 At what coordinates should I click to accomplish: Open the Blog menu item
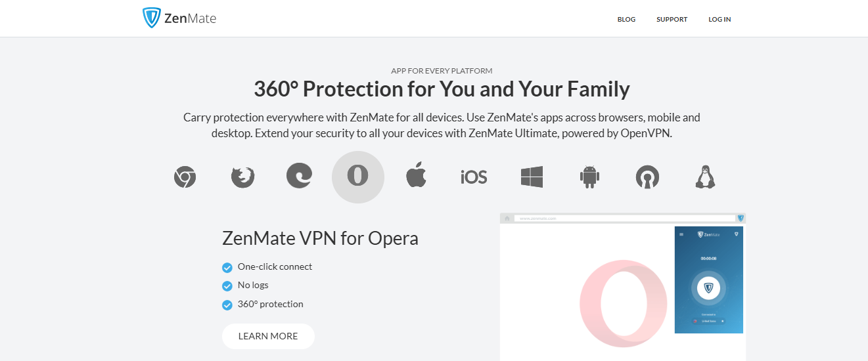point(626,19)
